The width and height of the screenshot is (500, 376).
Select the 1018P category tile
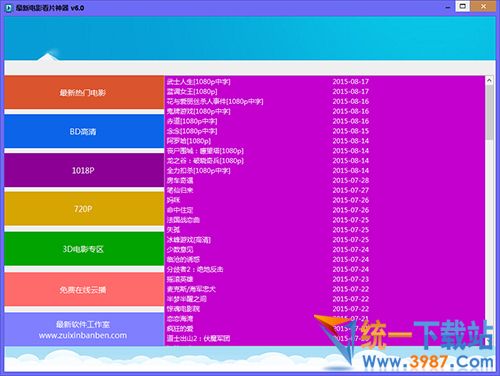point(84,170)
